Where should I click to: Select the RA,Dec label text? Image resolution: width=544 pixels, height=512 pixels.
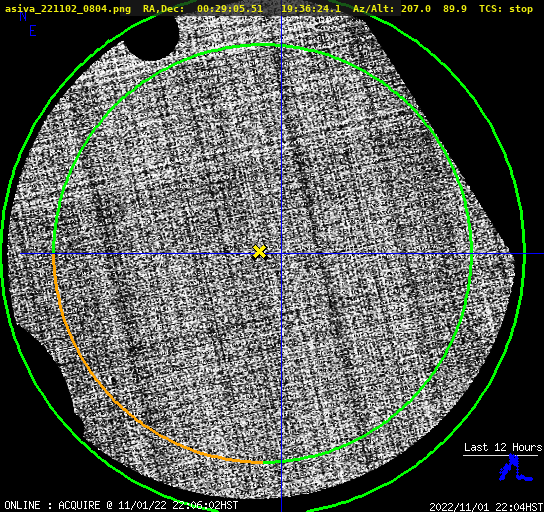click(163, 9)
